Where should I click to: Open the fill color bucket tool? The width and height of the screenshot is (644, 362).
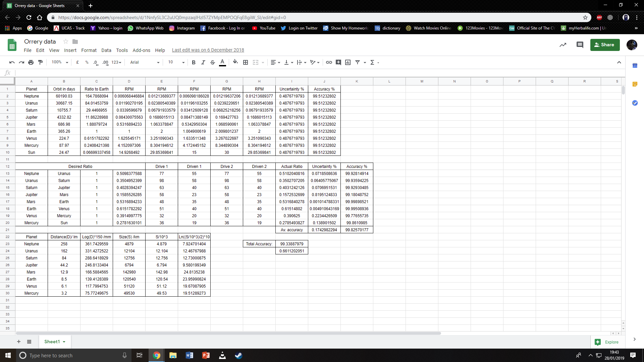(x=235, y=62)
